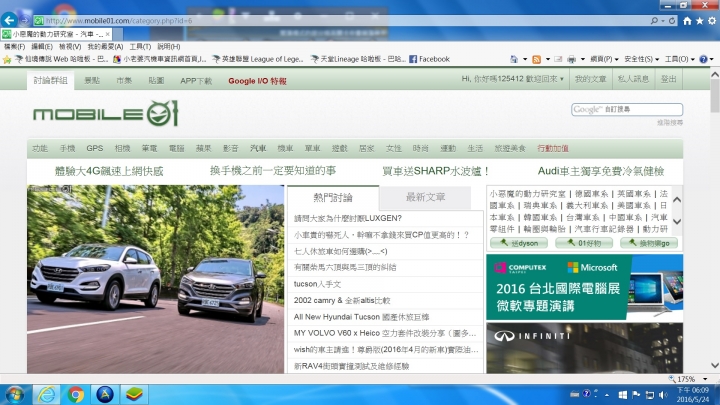Open the blue A application on taskbar
The height and width of the screenshot is (405, 720).
[105, 394]
